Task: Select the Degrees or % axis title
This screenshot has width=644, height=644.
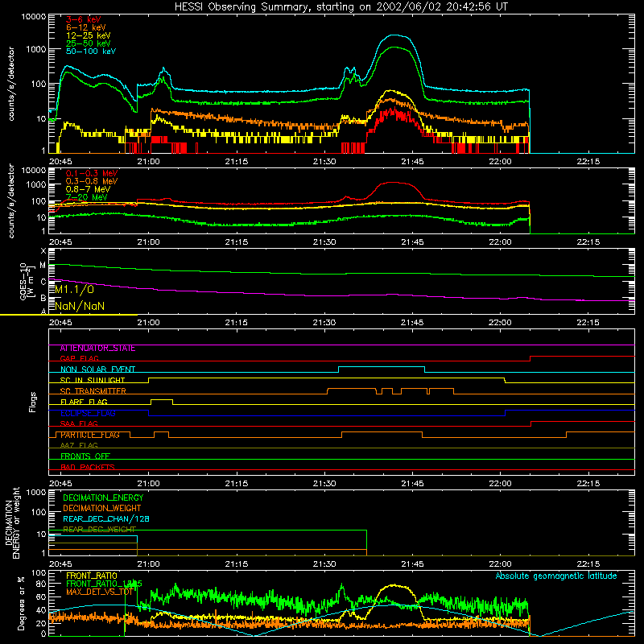Action: (x=21, y=604)
